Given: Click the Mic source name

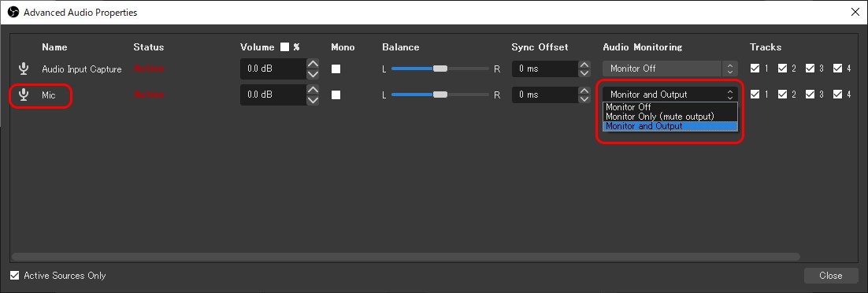Looking at the screenshot, I should tap(49, 95).
